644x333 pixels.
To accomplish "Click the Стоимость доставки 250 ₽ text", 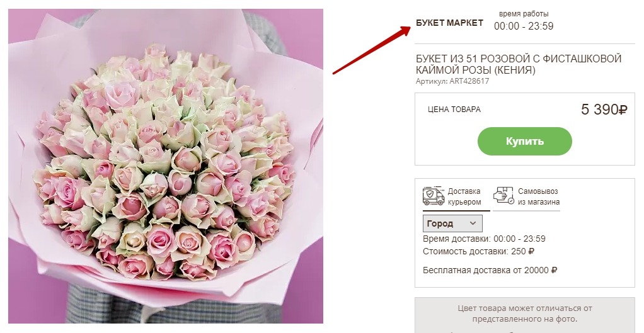I will pyautogui.click(x=478, y=251).
